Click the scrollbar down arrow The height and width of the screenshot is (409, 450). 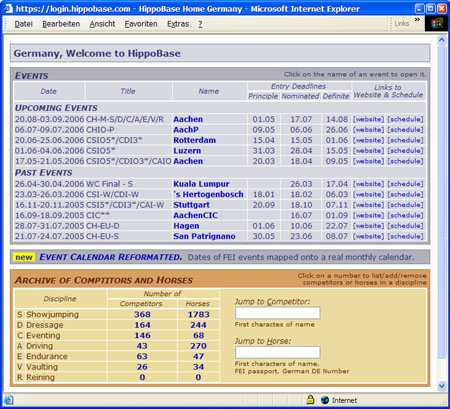[x=442, y=386]
